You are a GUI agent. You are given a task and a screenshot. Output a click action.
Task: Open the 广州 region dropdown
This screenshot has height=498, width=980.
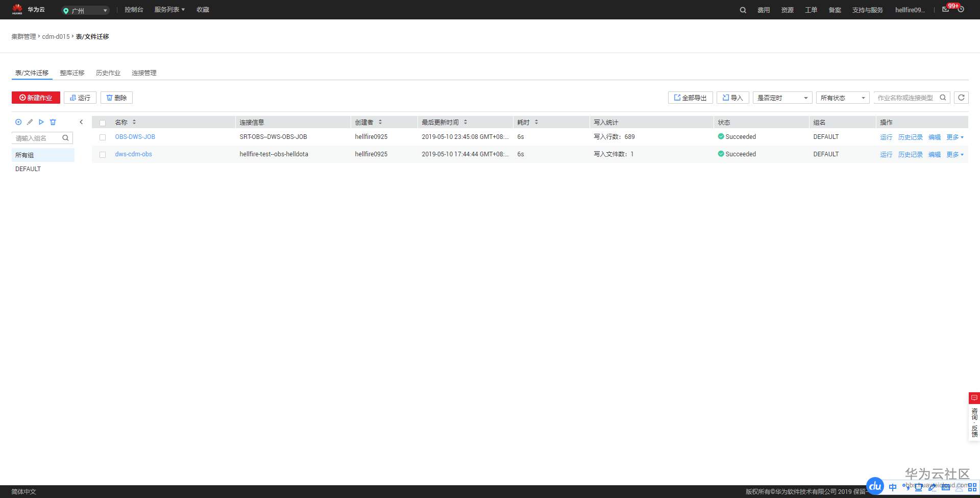coord(85,10)
